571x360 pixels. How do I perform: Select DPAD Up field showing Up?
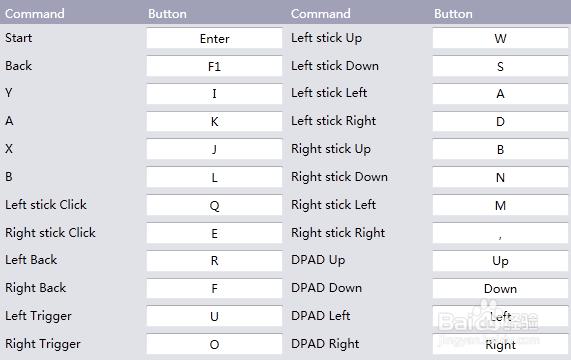coord(500,261)
